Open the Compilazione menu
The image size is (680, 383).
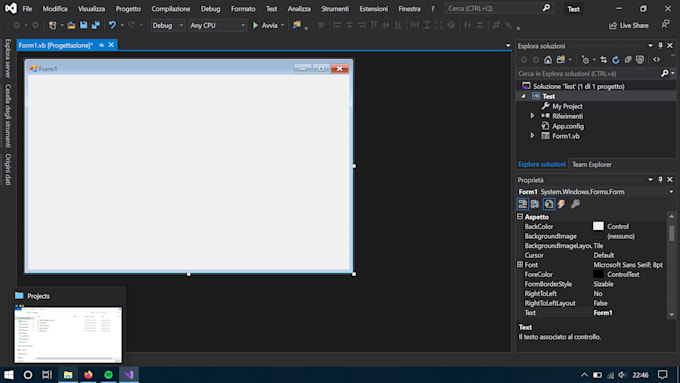point(170,9)
